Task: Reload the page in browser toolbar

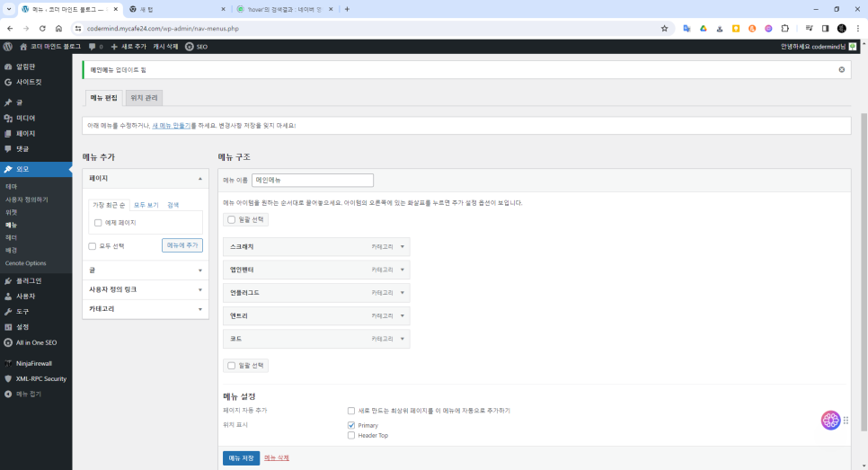Action: [42, 28]
